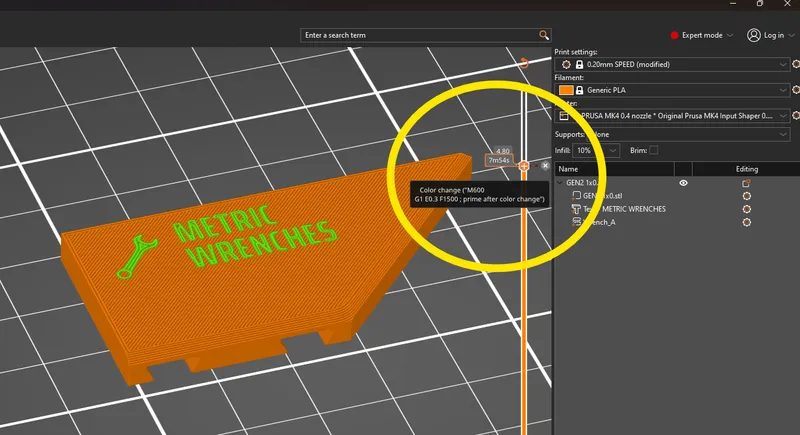The image size is (800, 435).
Task: Close the application window
Action: pos(787,4)
